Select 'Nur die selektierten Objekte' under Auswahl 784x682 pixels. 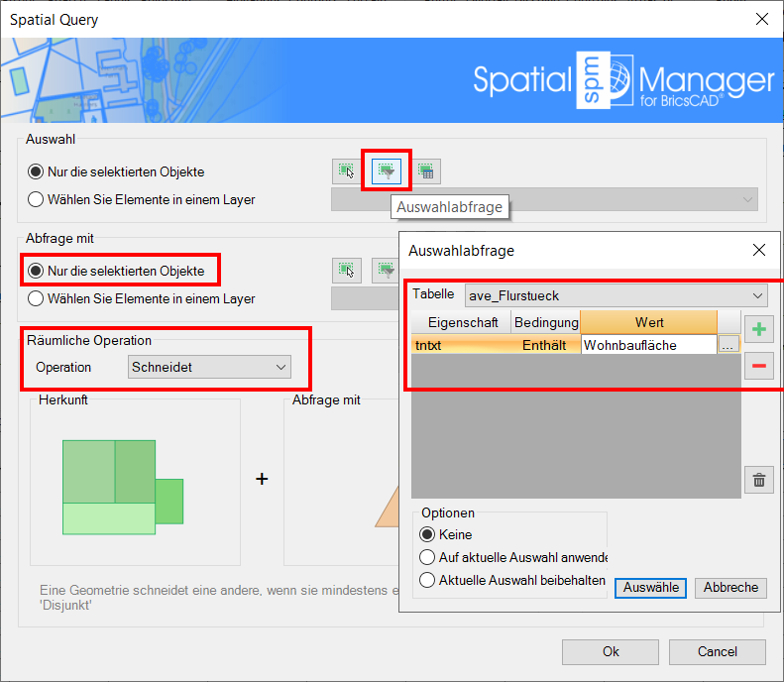tap(37, 171)
